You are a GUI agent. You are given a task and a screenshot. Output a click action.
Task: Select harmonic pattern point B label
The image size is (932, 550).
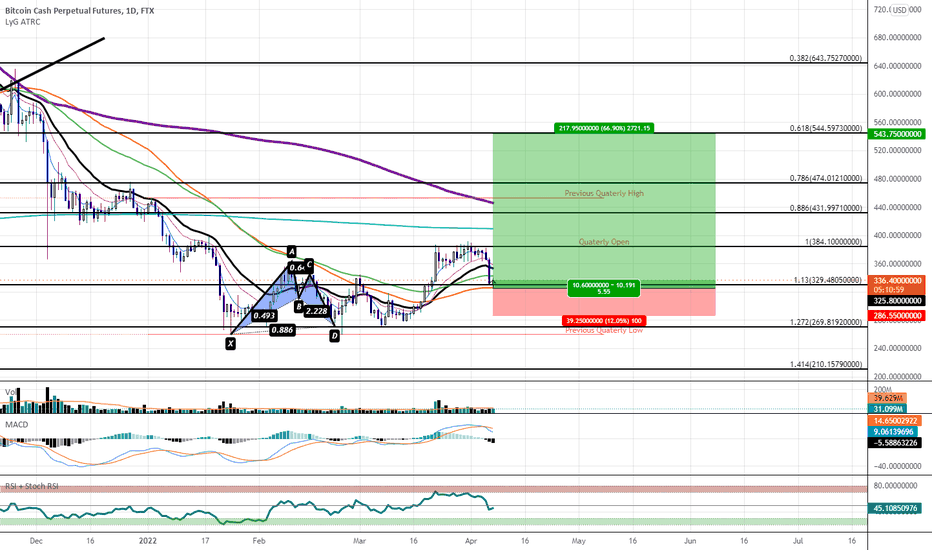click(299, 307)
